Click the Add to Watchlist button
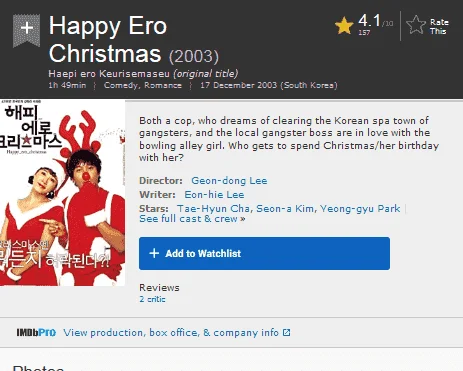 pos(264,253)
